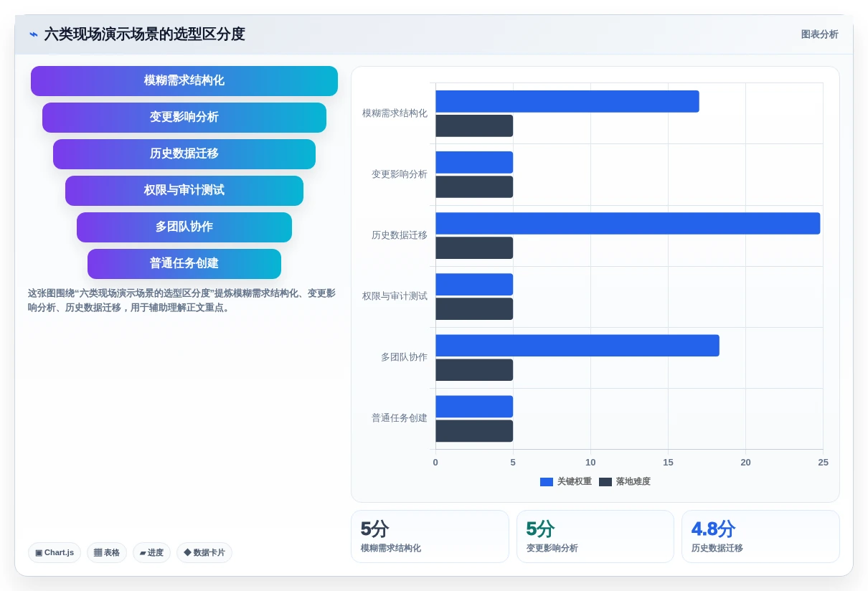Open the 5分 变更影响分析 data card
The height and width of the screenshot is (591, 868).
tap(595, 536)
